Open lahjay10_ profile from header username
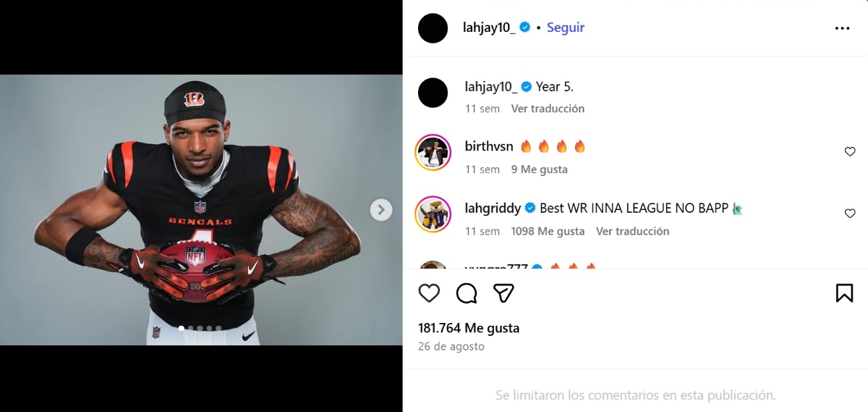Image resolution: width=868 pixels, height=412 pixels. point(489,28)
